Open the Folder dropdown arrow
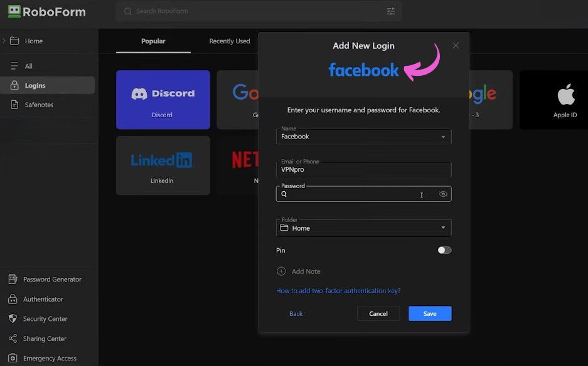Screen dimensions: 588x366 [x=443, y=227]
